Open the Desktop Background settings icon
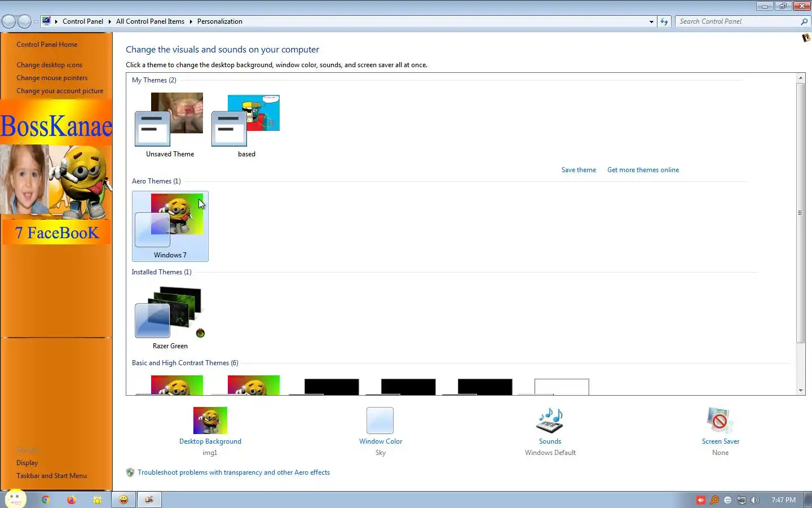The height and width of the screenshot is (508, 812). click(210, 421)
